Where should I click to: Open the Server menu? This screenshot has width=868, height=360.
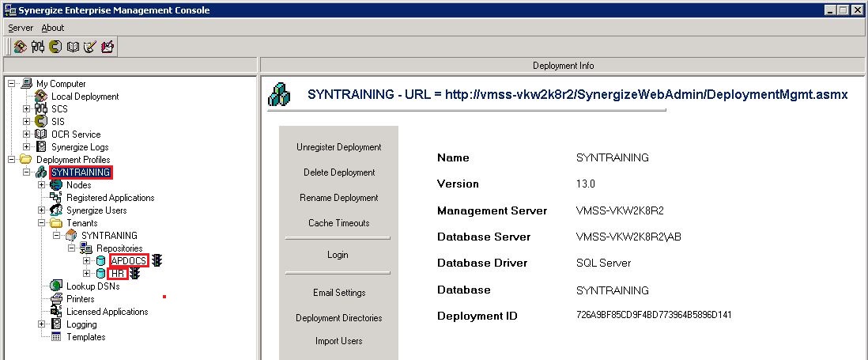click(21, 28)
